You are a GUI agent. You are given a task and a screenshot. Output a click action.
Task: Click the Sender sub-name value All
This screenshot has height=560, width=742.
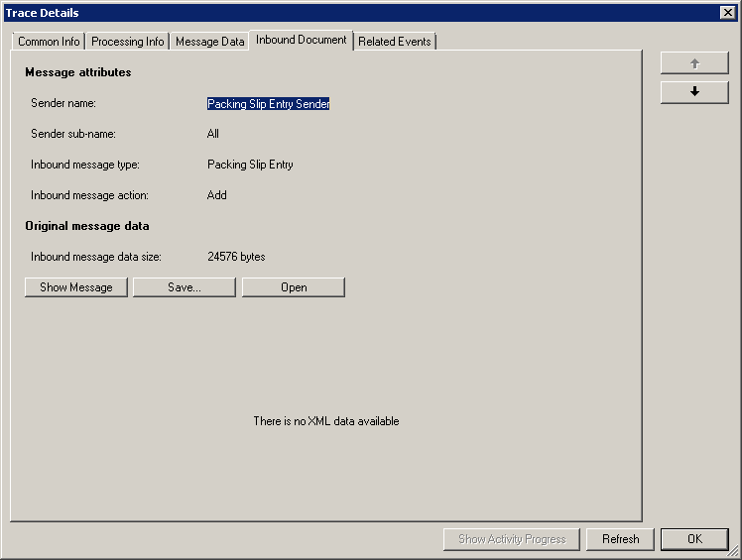[213, 134]
